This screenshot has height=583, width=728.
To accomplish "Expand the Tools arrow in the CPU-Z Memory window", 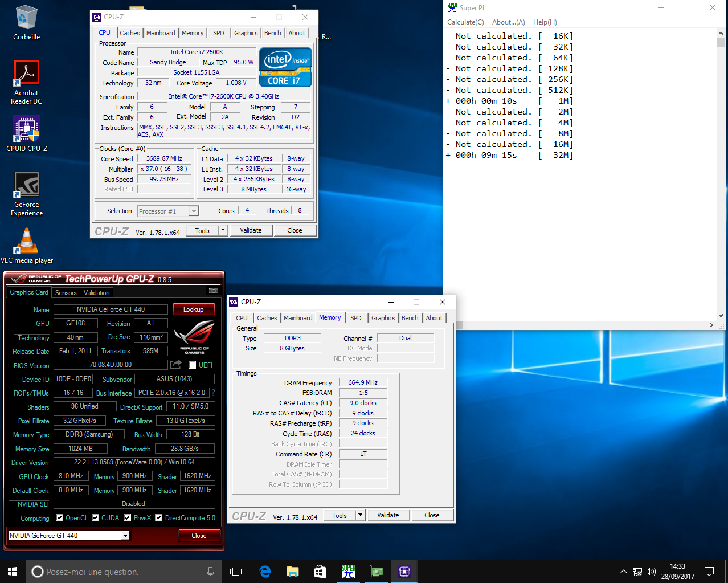I will click(360, 515).
